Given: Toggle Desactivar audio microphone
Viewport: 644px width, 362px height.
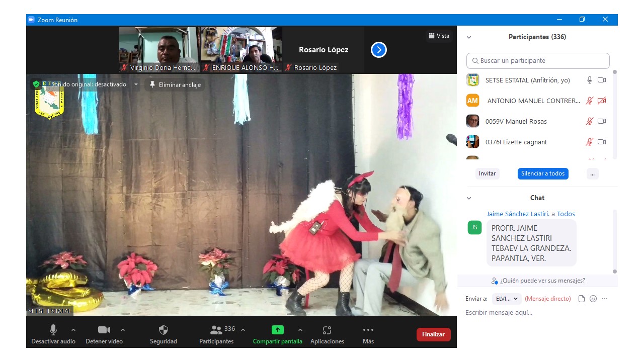Looking at the screenshot, I should [x=53, y=330].
